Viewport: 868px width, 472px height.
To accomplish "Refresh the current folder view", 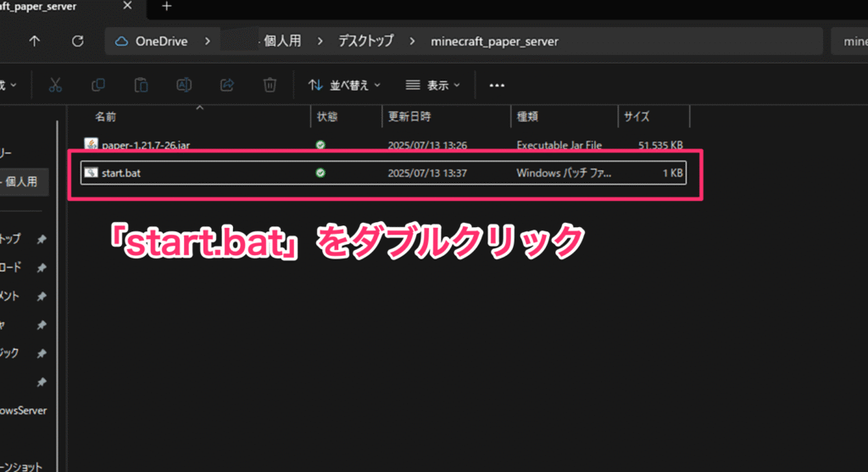I will 77,41.
